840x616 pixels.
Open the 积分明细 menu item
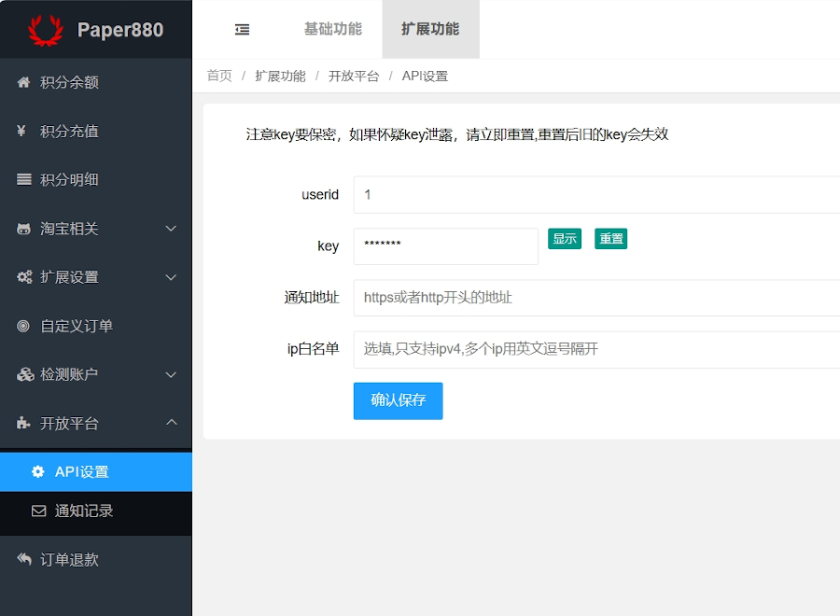pyautogui.click(x=96, y=180)
